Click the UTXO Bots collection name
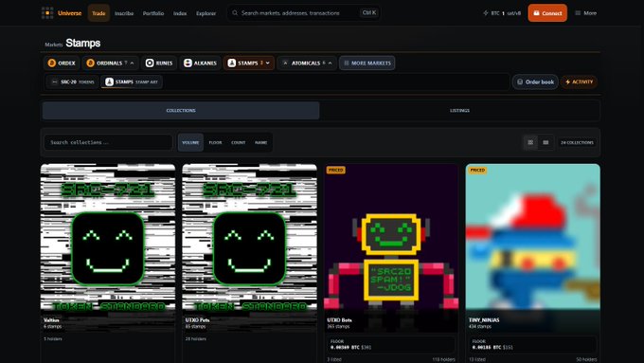The image size is (644, 363). tap(339, 319)
